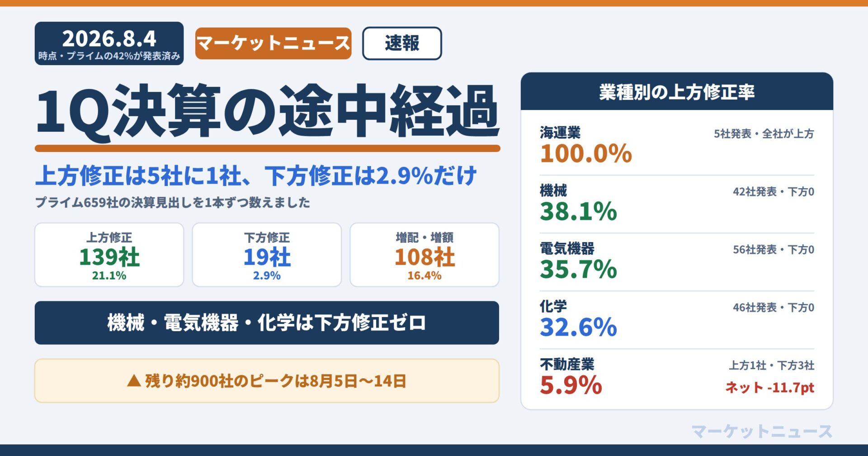Click the 5社発表・全社が上方 note

click(764, 134)
